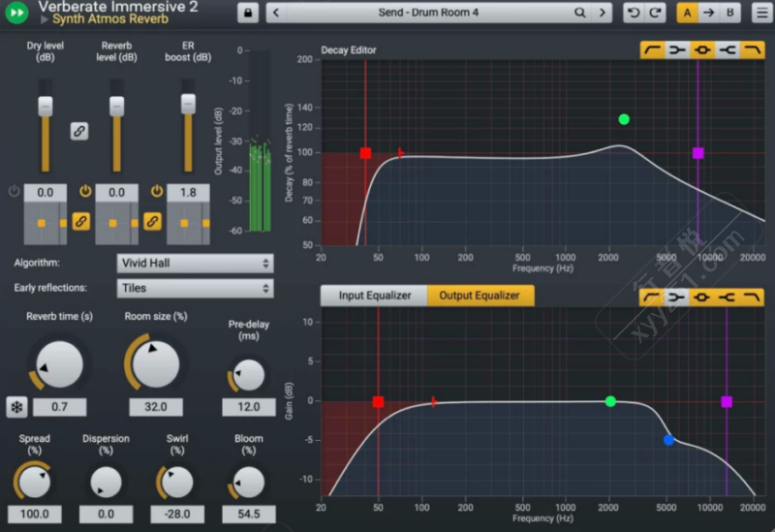The height and width of the screenshot is (532, 775).
Task: Click the Dispersion knob
Action: pyautogui.click(x=106, y=482)
